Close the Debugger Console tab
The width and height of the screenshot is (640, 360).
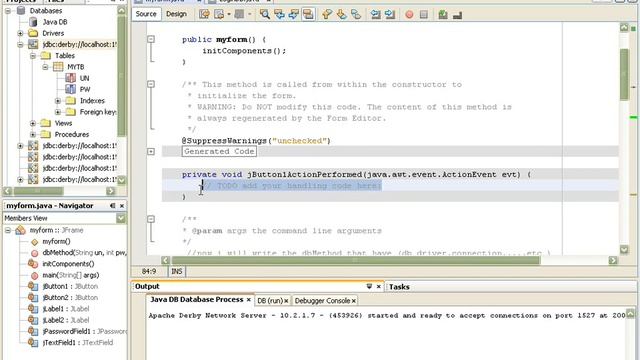point(353,301)
